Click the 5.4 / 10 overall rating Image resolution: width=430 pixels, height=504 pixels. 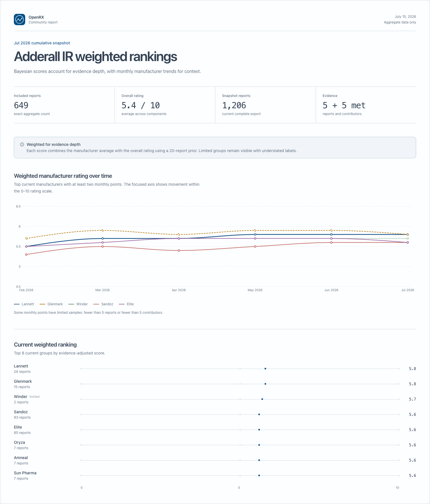(141, 105)
